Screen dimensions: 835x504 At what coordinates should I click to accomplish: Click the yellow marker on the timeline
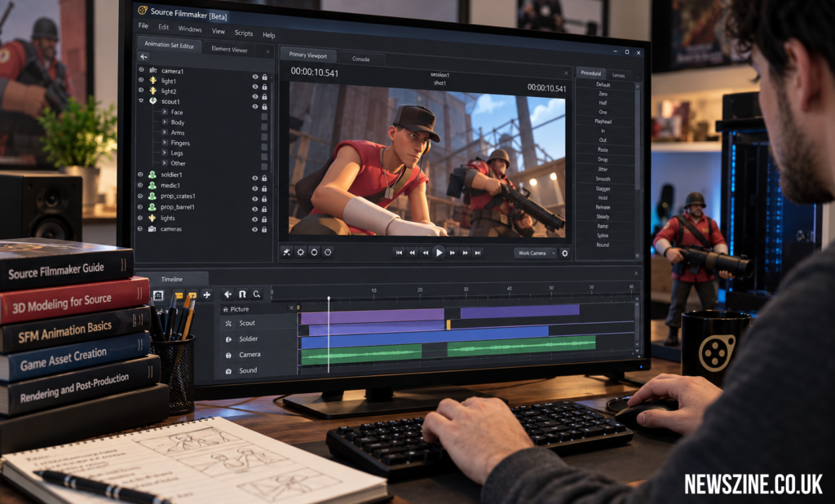[448, 325]
